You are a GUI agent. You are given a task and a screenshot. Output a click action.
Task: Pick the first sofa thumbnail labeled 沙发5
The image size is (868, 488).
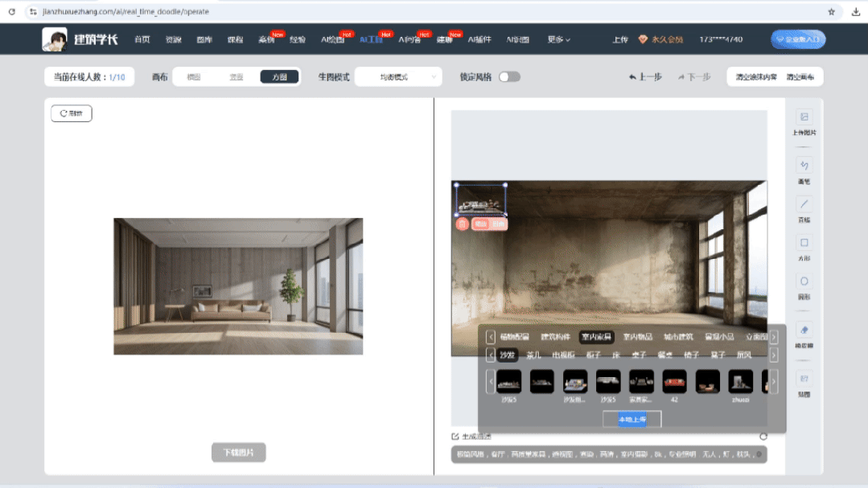click(508, 382)
